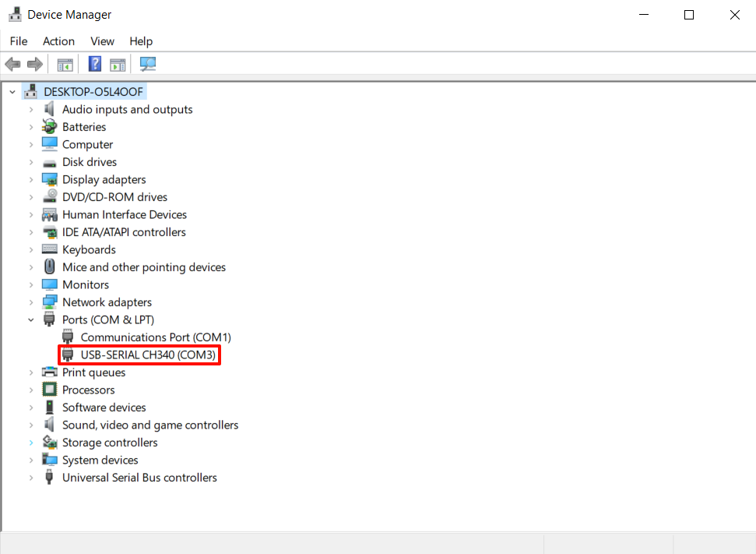The height and width of the screenshot is (554, 756).
Task: Select the "DESKTOP-O5L4OOF" computer name
Action: (93, 92)
